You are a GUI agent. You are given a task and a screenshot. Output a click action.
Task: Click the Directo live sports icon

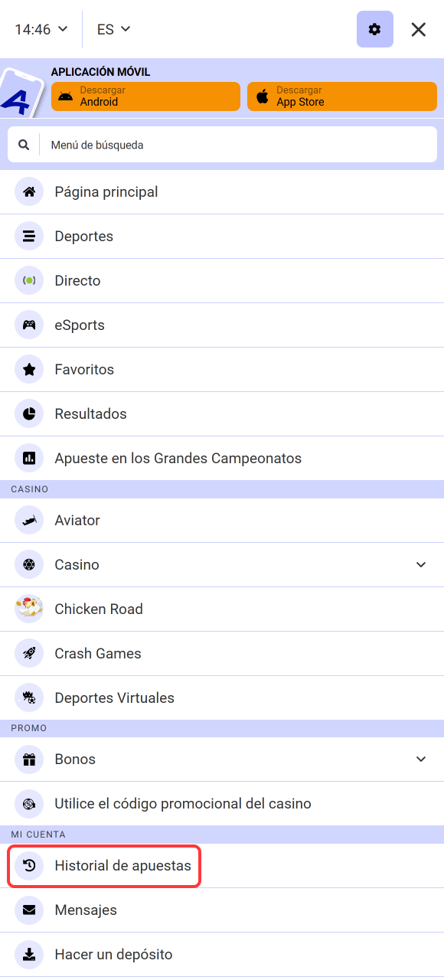[28, 280]
